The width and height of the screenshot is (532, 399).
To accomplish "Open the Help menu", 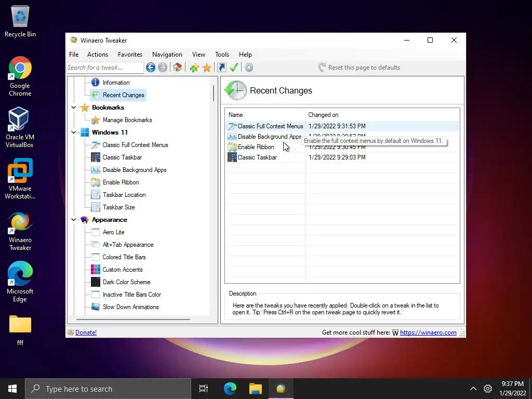I will (245, 54).
